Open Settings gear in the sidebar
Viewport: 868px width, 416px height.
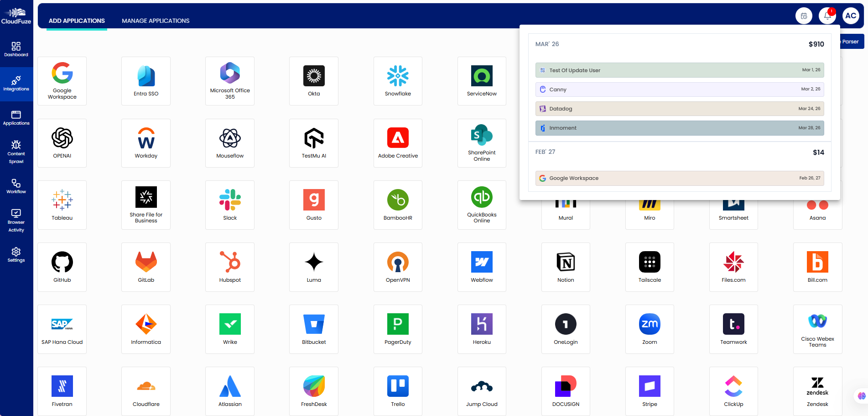(16, 255)
